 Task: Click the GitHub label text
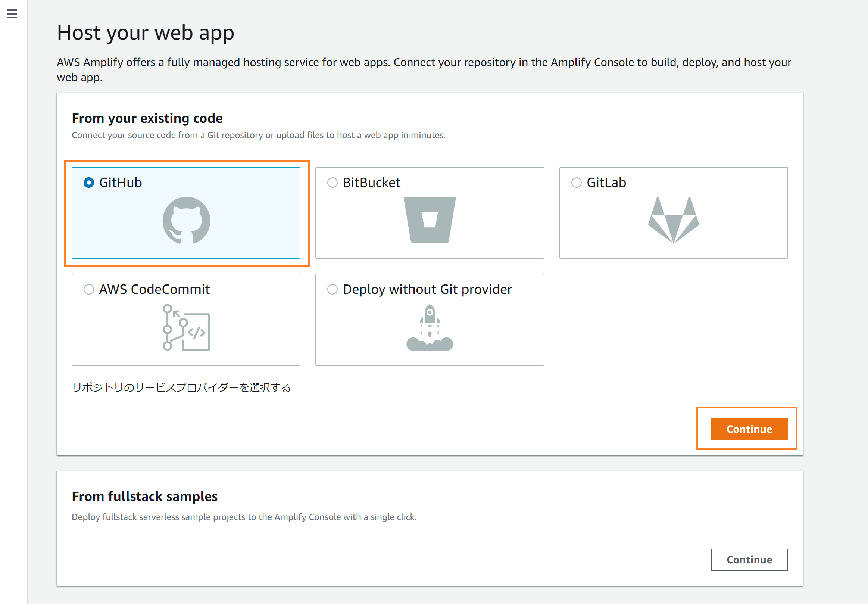click(x=121, y=183)
